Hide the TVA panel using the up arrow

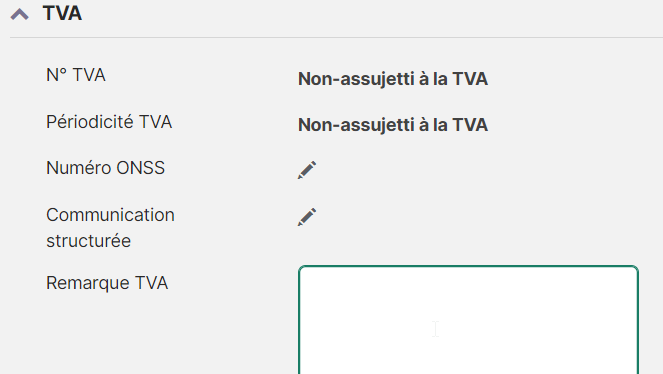pyautogui.click(x=19, y=14)
